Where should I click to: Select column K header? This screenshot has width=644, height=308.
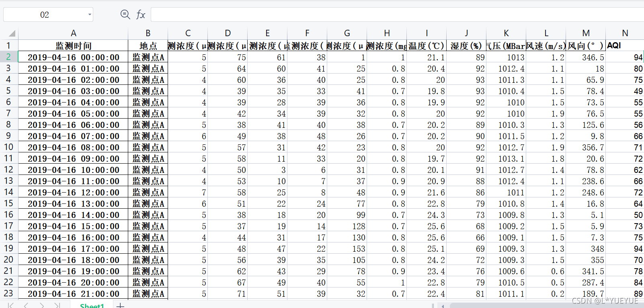(x=506, y=33)
